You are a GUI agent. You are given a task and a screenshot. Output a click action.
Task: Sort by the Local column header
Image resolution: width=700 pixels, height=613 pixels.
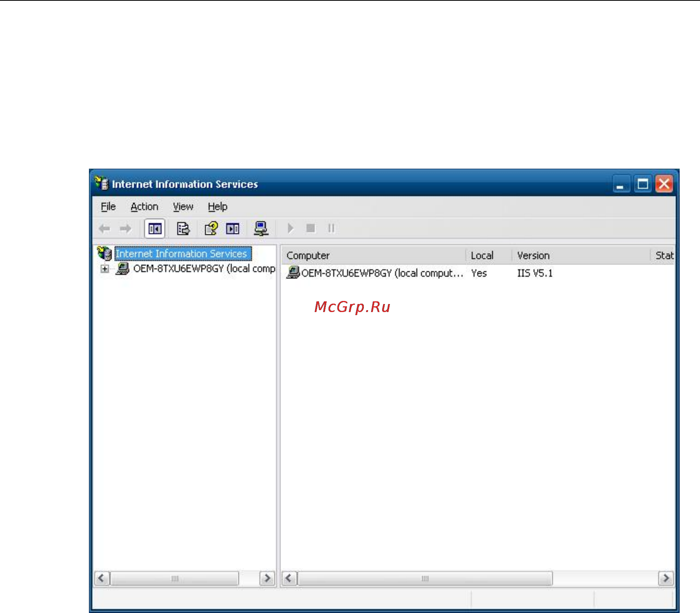point(489,255)
